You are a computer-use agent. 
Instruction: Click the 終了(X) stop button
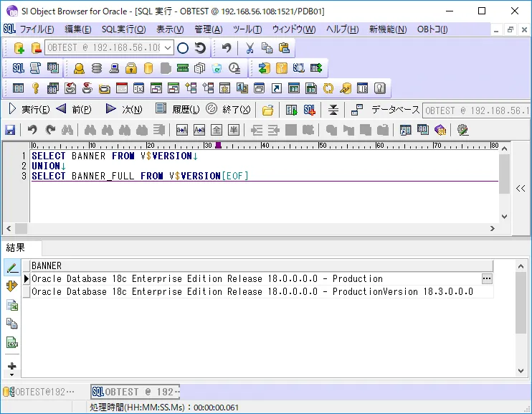[228, 109]
